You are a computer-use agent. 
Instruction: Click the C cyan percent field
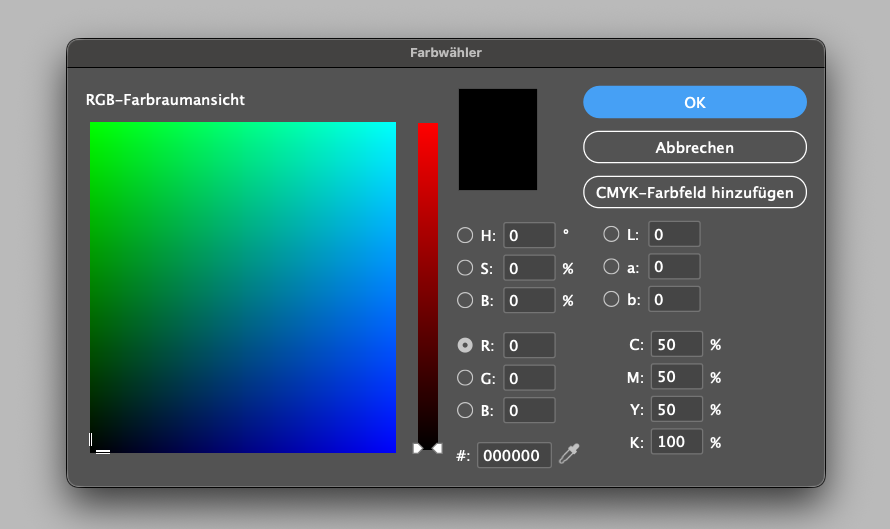click(677, 344)
